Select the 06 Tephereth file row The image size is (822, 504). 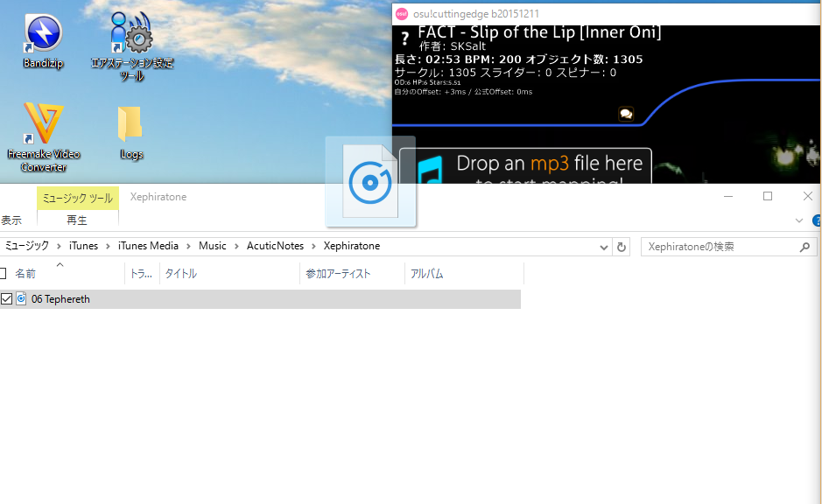pos(261,298)
